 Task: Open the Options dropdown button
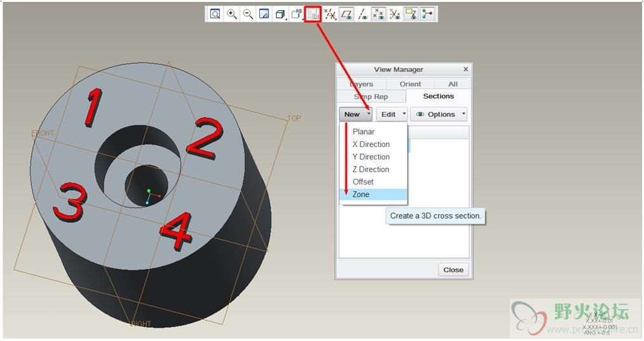coord(439,115)
